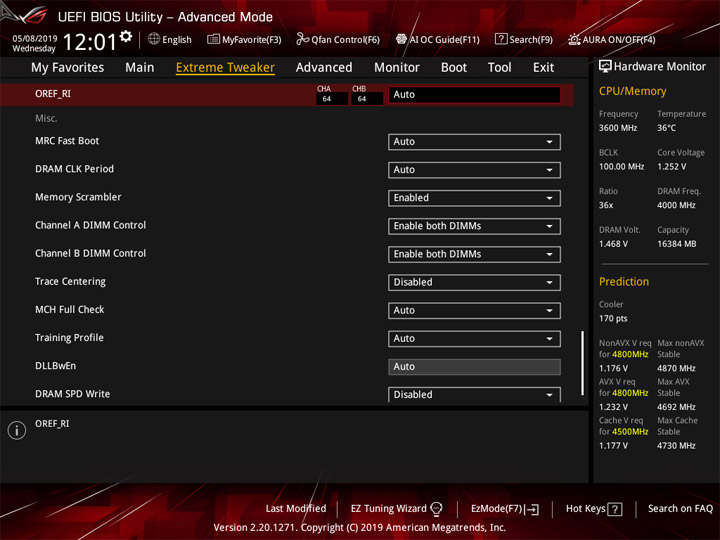Image resolution: width=720 pixels, height=540 pixels.
Task: Click the 3600 MHz frequency value
Action: 618,128
